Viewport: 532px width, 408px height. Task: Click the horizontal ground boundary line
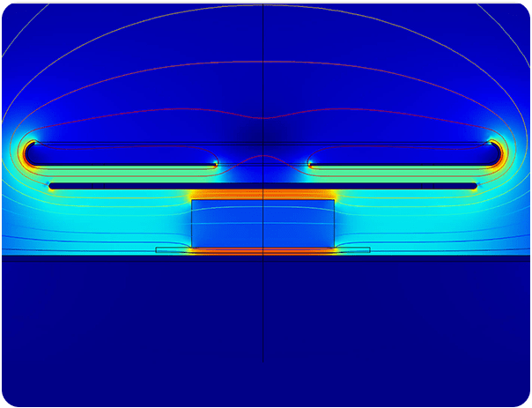coord(88,256)
